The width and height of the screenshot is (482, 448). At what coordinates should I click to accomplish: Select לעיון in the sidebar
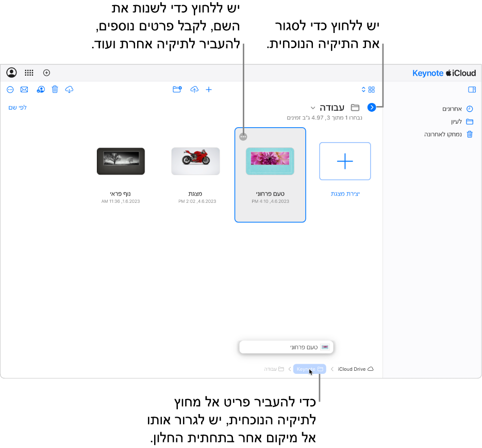click(x=462, y=122)
